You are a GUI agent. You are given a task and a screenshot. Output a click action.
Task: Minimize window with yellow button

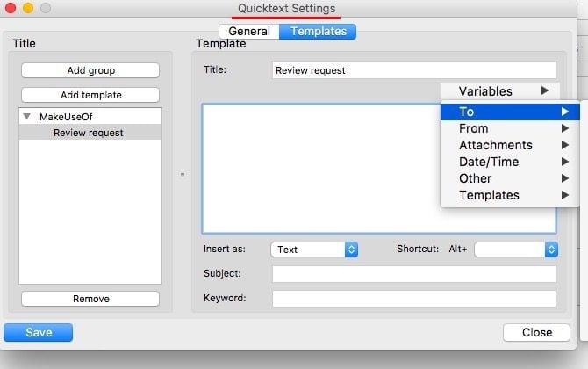(x=28, y=8)
